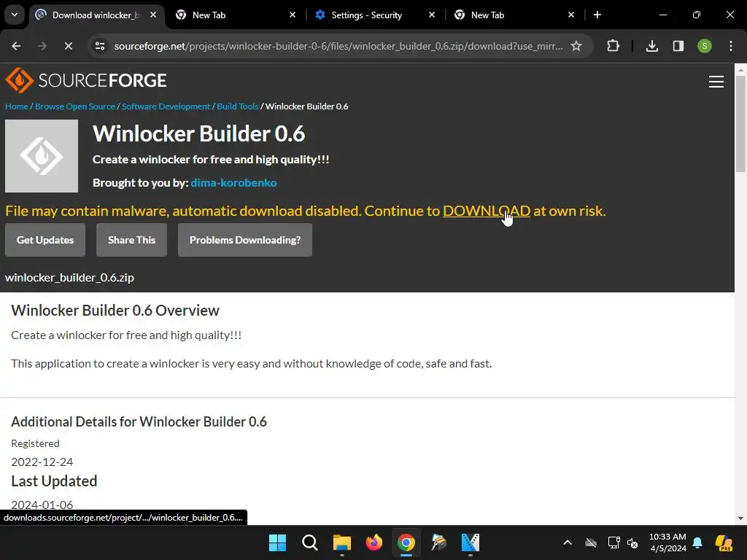
Task: Open dima-korobenko author profile link
Action: 233,183
